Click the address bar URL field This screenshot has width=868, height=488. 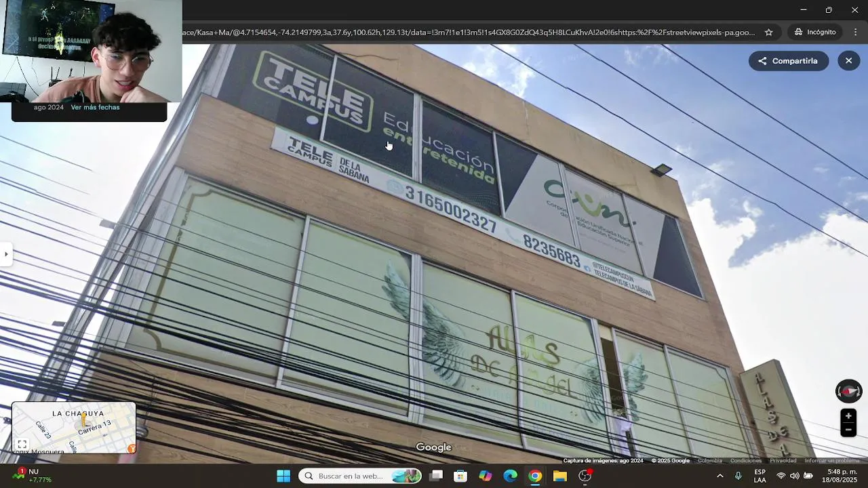[x=468, y=32]
